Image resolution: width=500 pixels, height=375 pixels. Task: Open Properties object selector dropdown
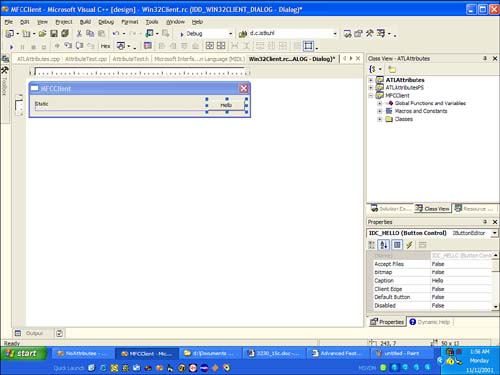[x=495, y=233]
